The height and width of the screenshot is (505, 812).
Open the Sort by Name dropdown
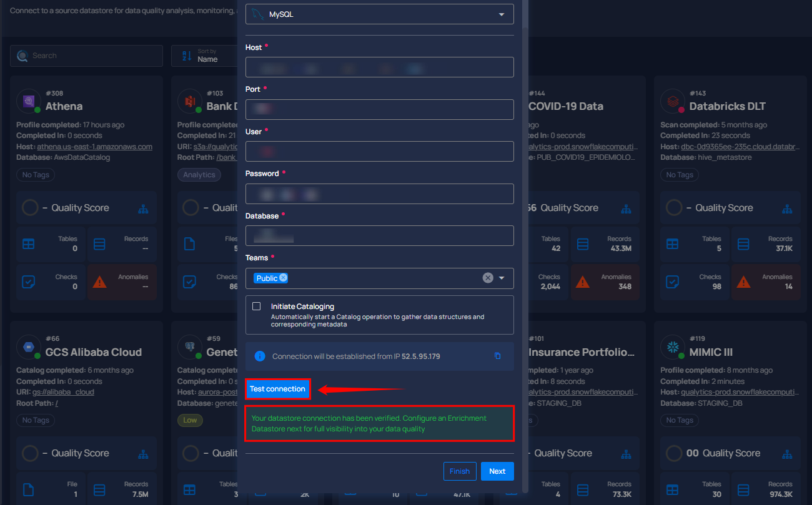click(205, 56)
